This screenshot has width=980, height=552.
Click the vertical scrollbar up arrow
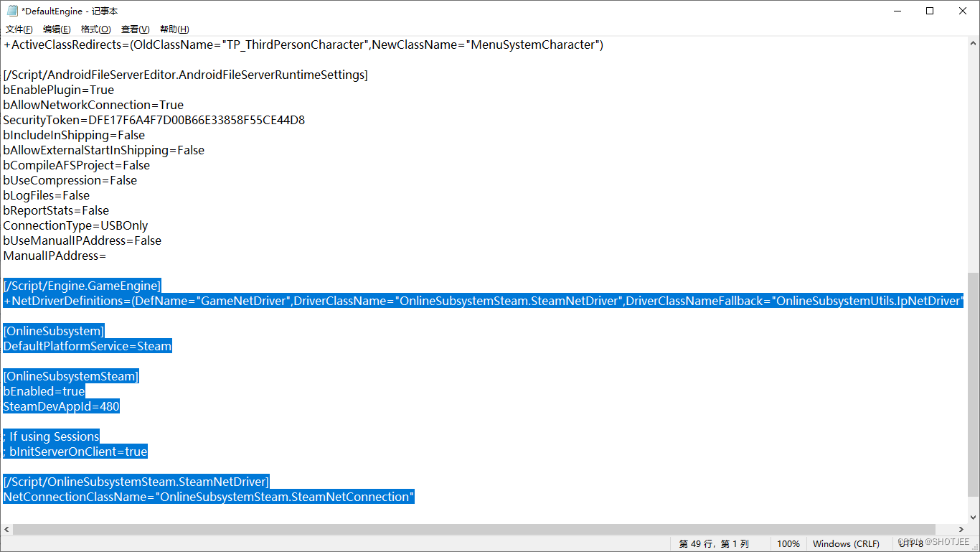click(x=973, y=43)
